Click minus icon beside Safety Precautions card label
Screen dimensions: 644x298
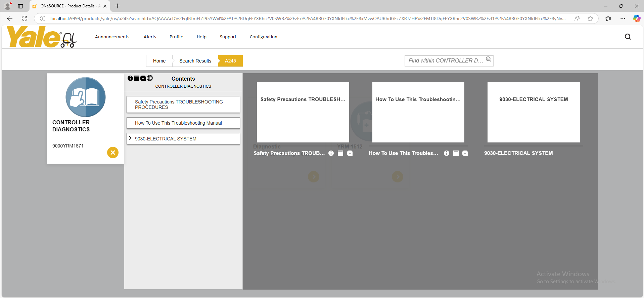pyautogui.click(x=350, y=153)
